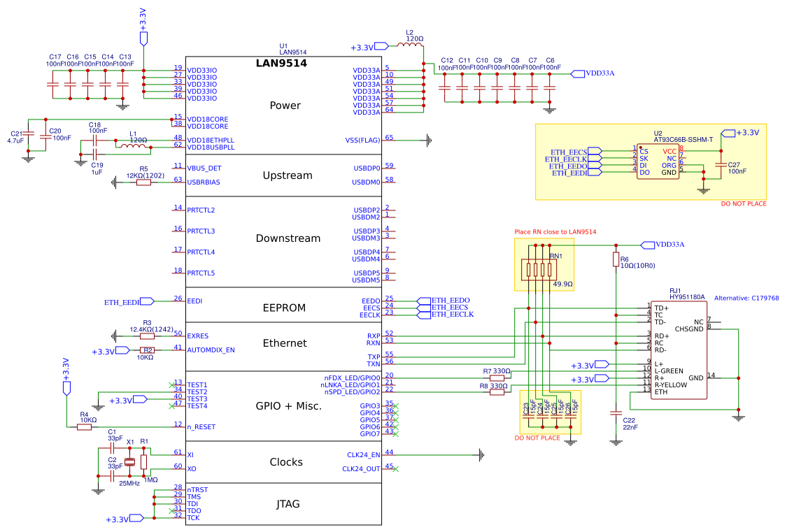Click the LAN9514 bold title text

tap(282, 63)
